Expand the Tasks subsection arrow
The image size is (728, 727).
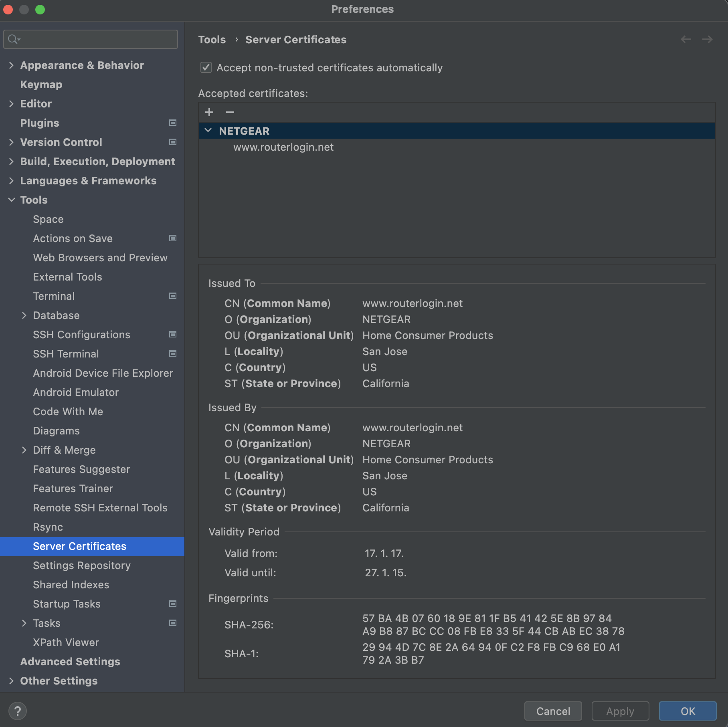pyautogui.click(x=24, y=623)
